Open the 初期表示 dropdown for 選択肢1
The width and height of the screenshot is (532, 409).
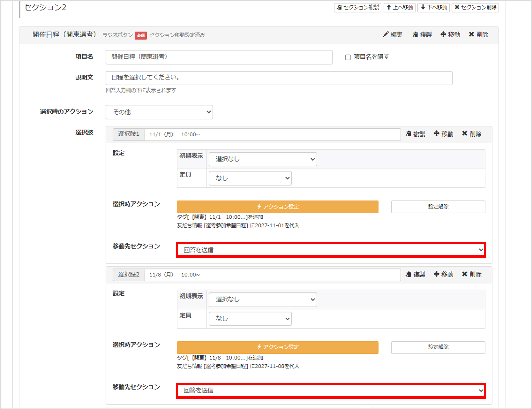(263, 159)
